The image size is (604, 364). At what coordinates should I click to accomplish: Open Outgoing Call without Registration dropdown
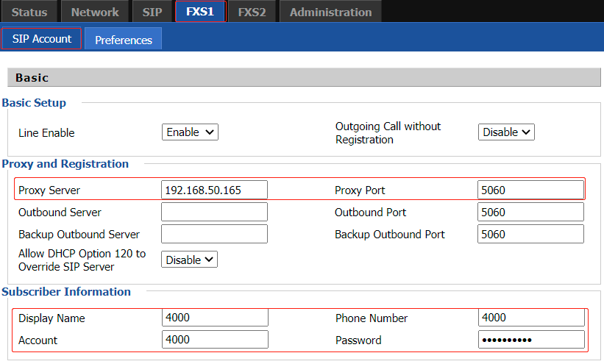(506, 132)
